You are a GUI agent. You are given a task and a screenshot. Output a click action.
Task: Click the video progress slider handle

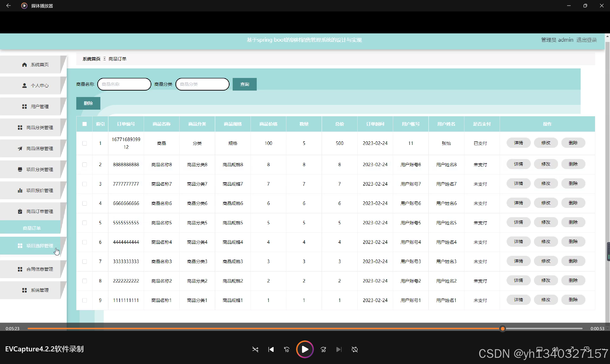tap(502, 328)
